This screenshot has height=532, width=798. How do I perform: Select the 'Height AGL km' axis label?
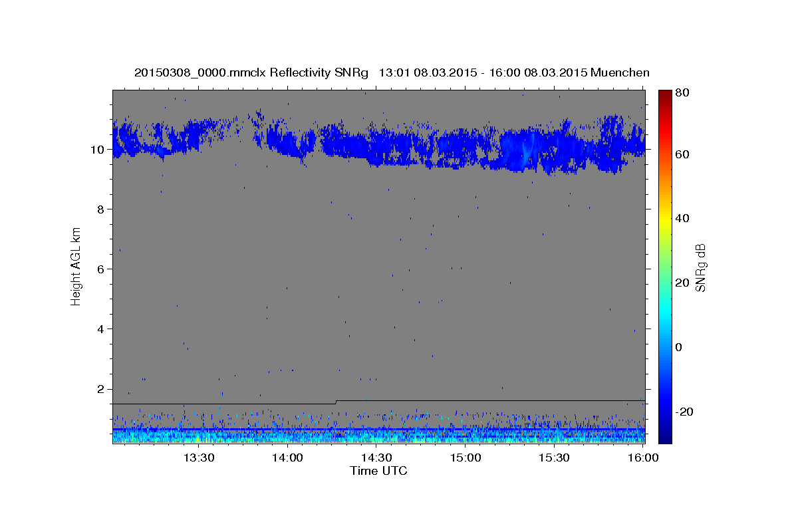click(x=76, y=265)
